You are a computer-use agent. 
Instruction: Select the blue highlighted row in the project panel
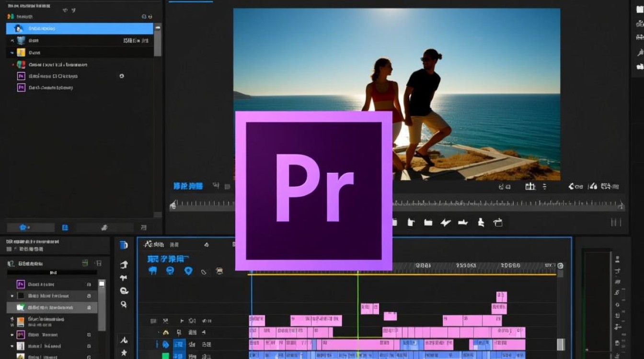coord(80,28)
